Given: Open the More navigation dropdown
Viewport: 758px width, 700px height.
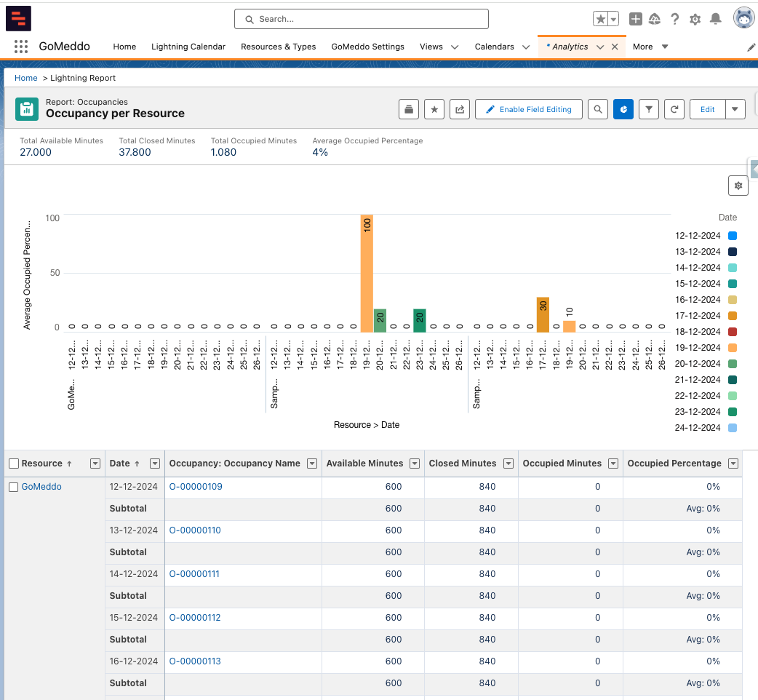Looking at the screenshot, I should click(650, 47).
